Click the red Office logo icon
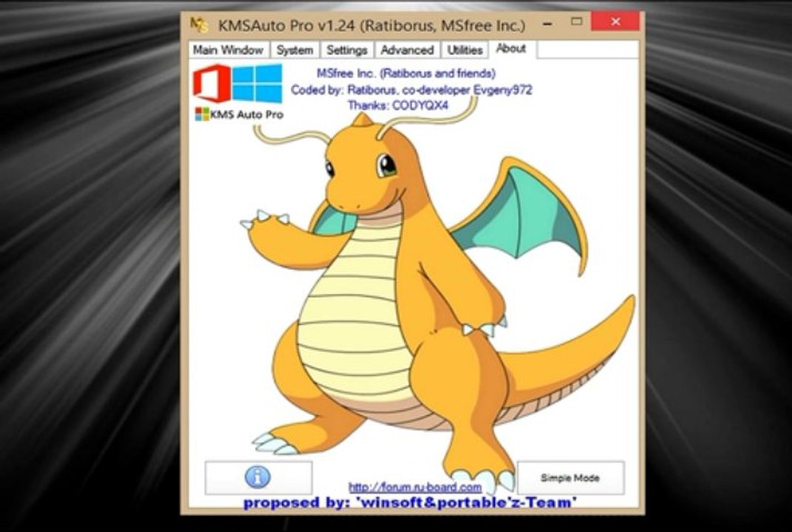The height and width of the screenshot is (532, 792). 212,83
